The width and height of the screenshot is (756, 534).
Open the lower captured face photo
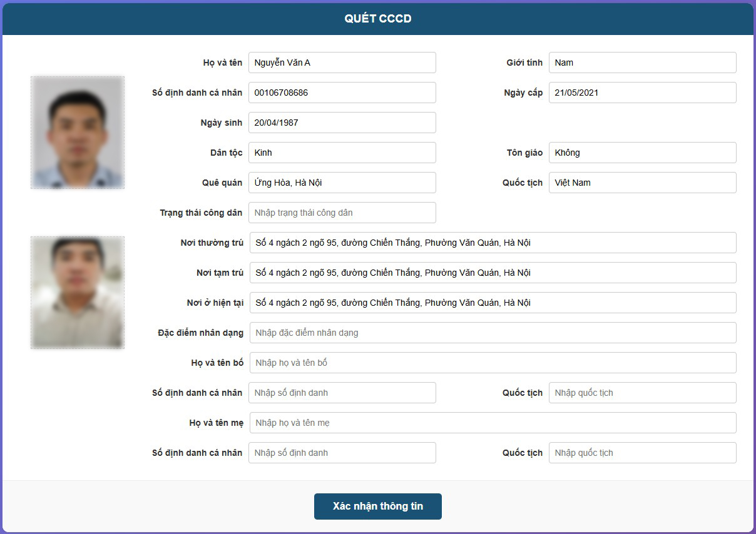coord(78,293)
